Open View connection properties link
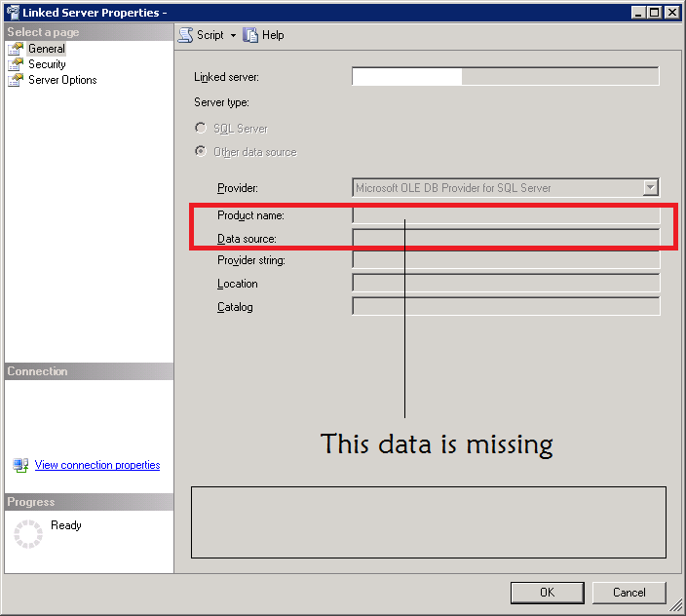The height and width of the screenshot is (616, 686). click(97, 466)
